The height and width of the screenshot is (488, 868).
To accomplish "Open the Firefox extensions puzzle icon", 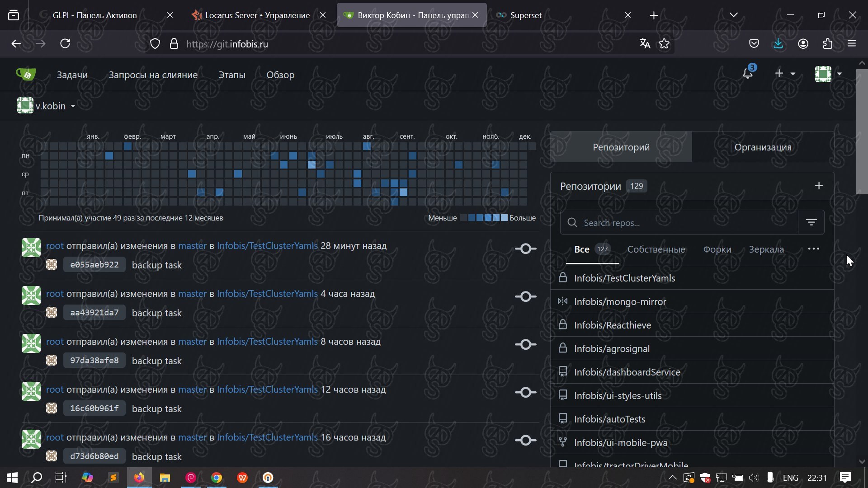I will (827, 44).
